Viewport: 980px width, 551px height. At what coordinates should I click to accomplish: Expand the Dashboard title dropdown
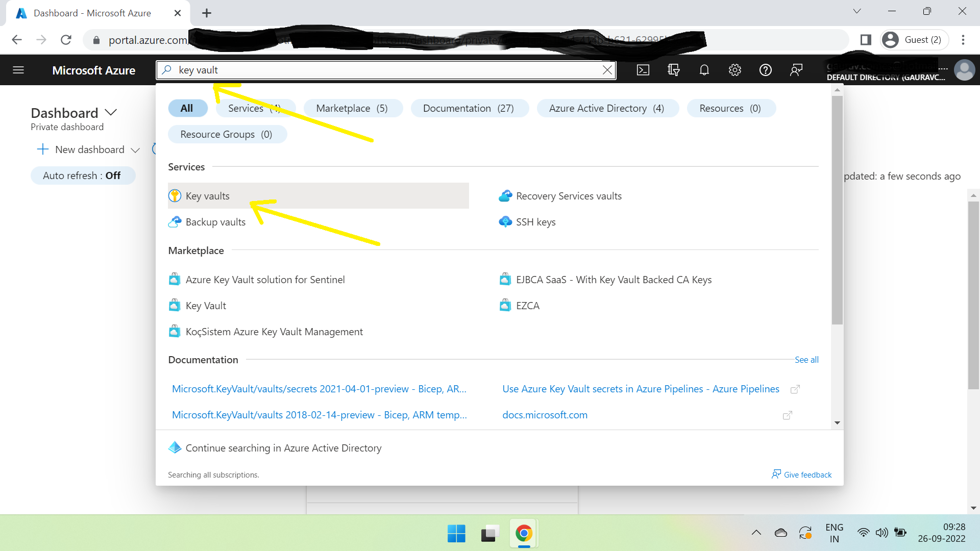[111, 113]
